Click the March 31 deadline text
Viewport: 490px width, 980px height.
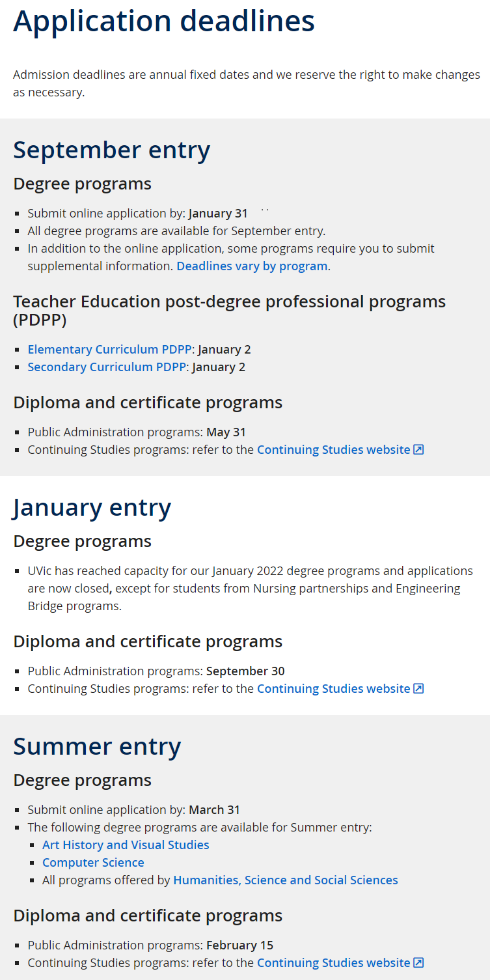point(215,809)
